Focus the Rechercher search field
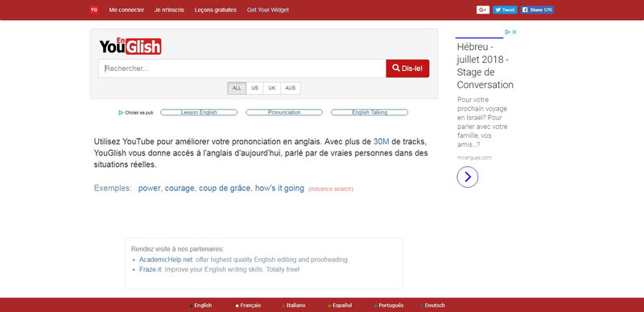Screen dimensions: 644x312 coord(242,69)
